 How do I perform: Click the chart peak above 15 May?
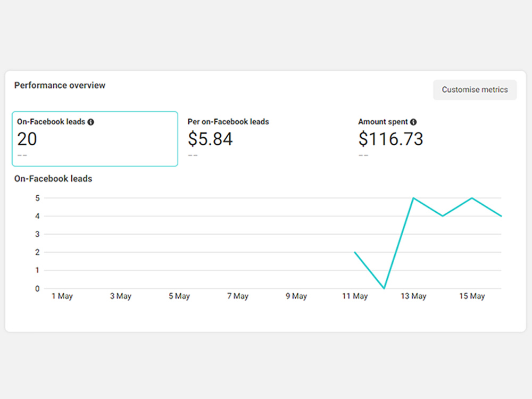(472, 198)
